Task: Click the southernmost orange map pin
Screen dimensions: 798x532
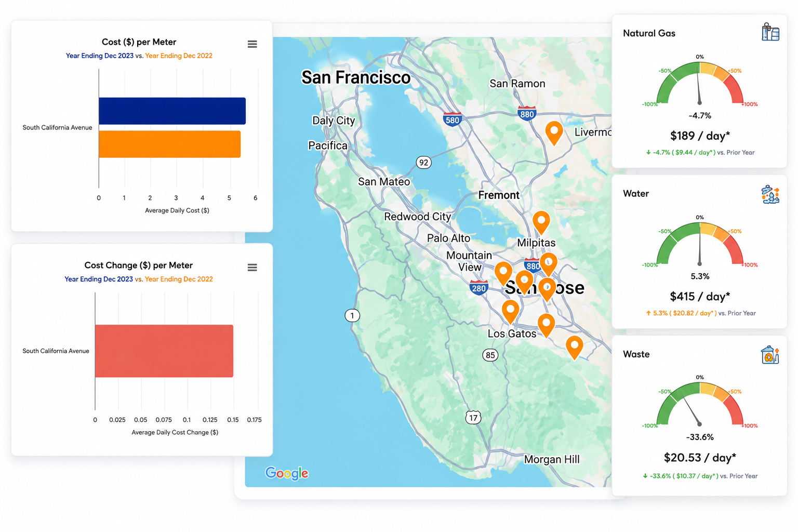Action: pos(574,348)
